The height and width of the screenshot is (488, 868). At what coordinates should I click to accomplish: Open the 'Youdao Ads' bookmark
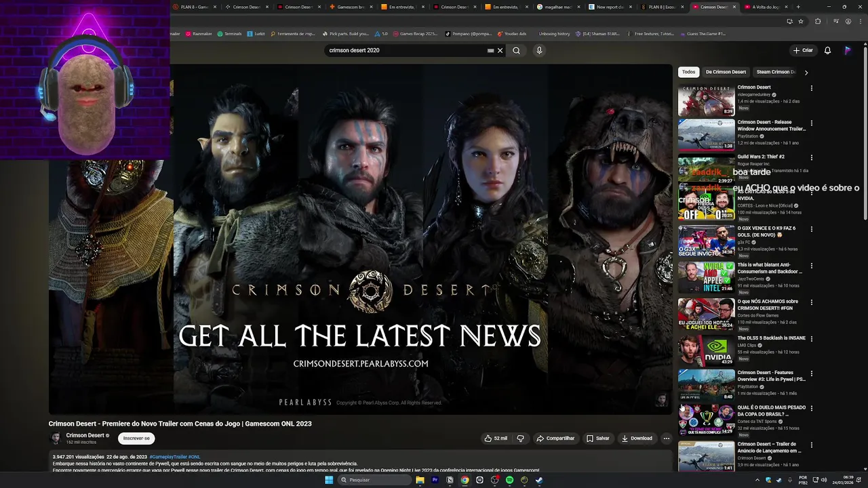(x=511, y=33)
